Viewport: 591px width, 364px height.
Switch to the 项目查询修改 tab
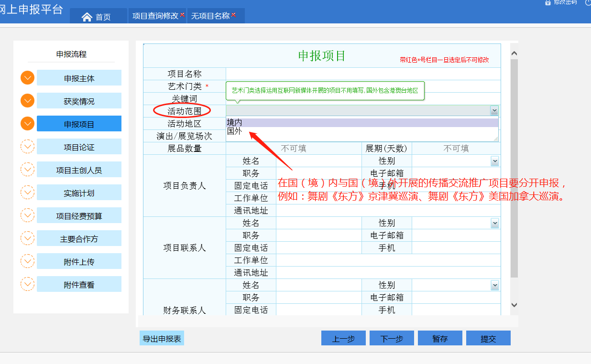[x=155, y=16]
